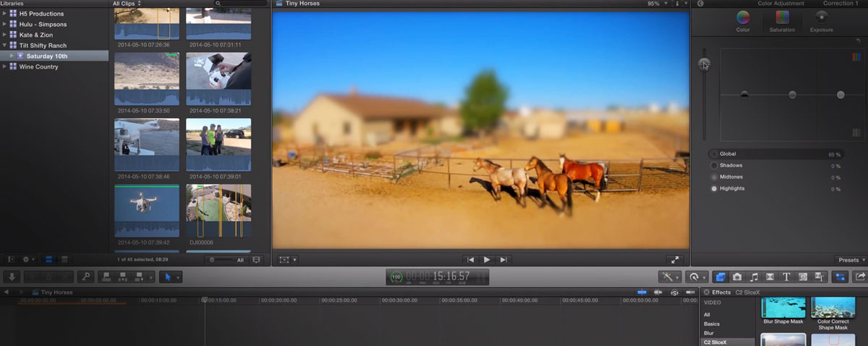Viewport: 868px width, 346px height.
Task: Click the Insert clip edit button
Action: pyautogui.click(x=122, y=277)
